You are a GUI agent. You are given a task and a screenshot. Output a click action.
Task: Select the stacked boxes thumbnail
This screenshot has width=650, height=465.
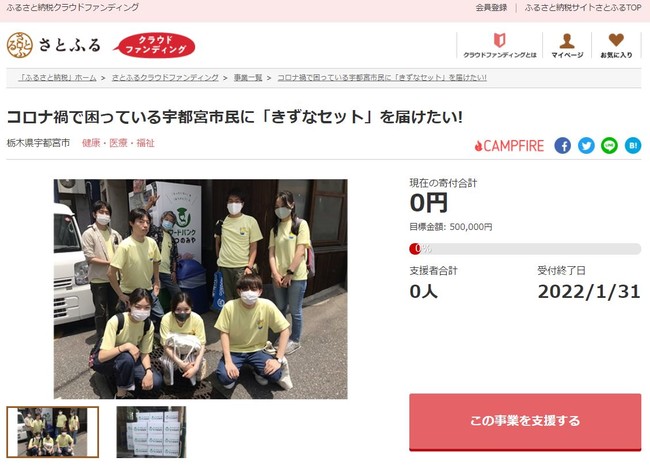pos(151,432)
